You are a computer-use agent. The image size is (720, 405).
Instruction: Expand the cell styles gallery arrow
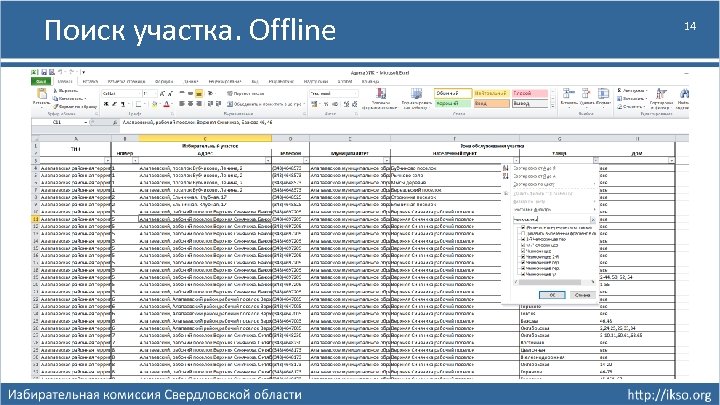[x=552, y=106]
